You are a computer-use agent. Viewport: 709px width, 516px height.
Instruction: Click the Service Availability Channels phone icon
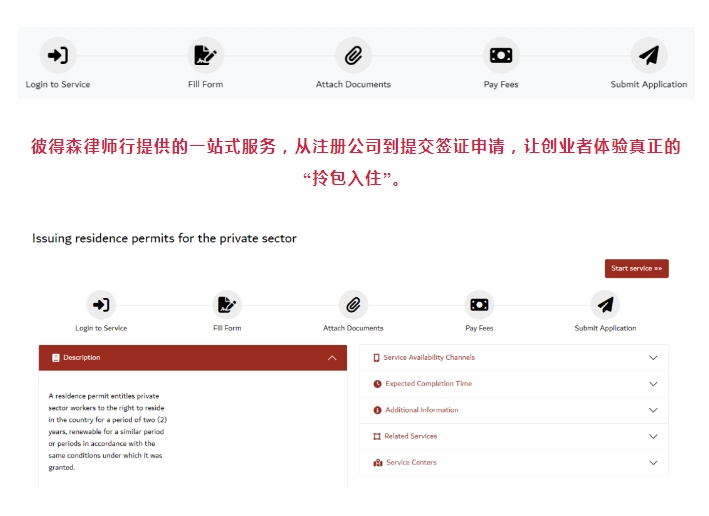tap(376, 358)
